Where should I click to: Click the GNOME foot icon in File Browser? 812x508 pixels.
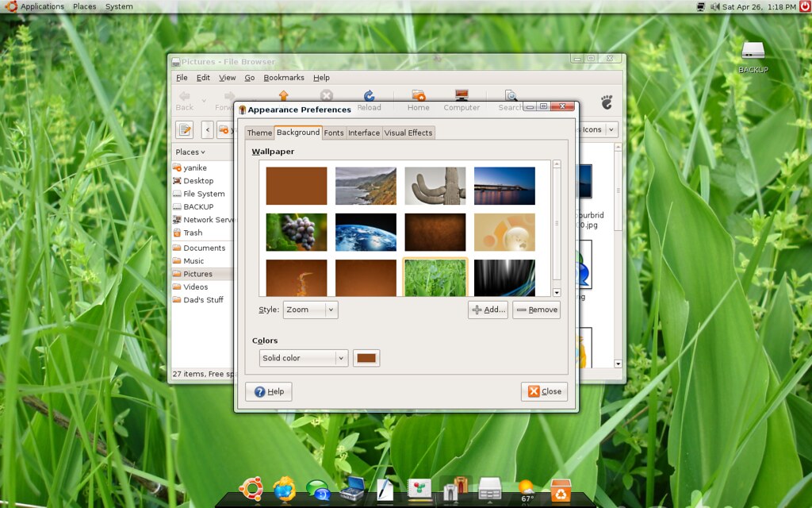(x=607, y=102)
